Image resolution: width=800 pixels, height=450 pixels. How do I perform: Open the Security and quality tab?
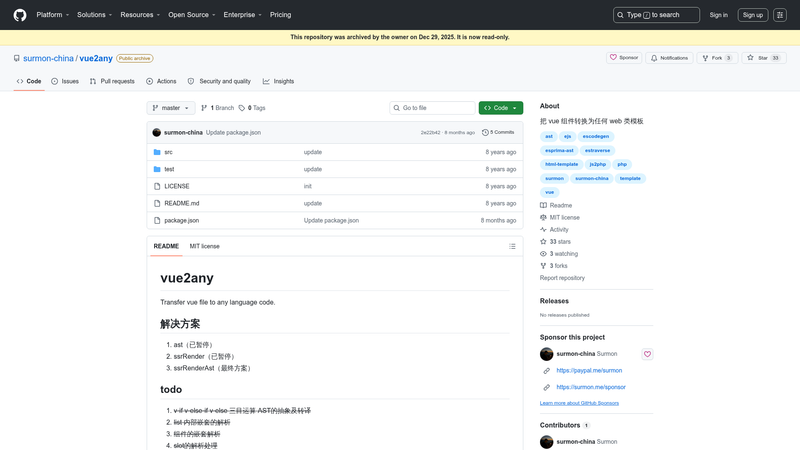coord(219,81)
